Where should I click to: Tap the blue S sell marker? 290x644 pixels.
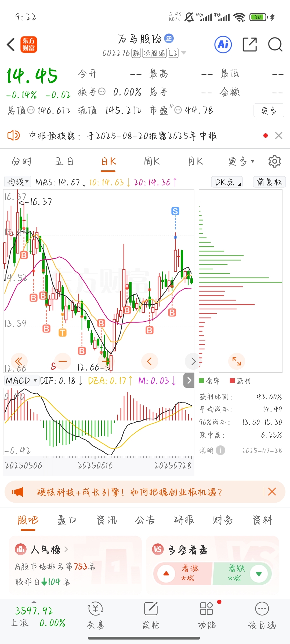pyautogui.click(x=175, y=211)
